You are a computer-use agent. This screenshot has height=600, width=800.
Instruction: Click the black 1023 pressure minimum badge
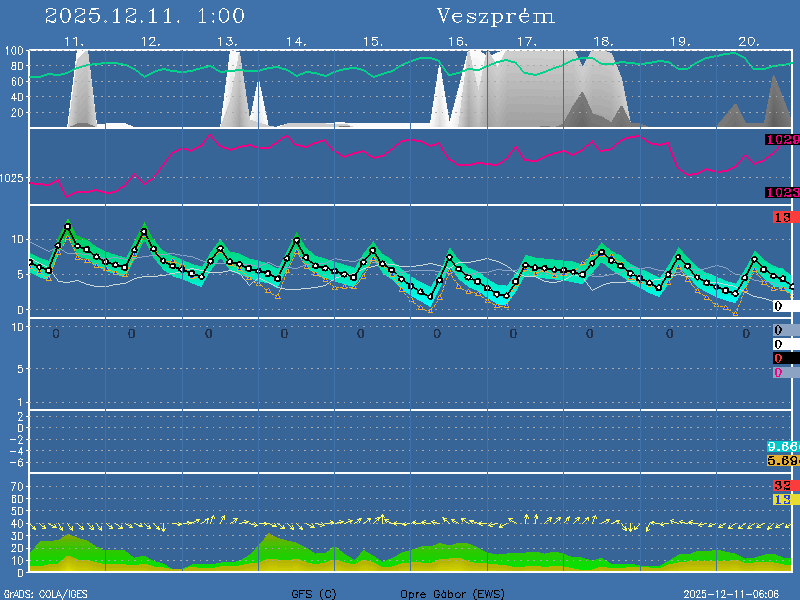tap(782, 193)
